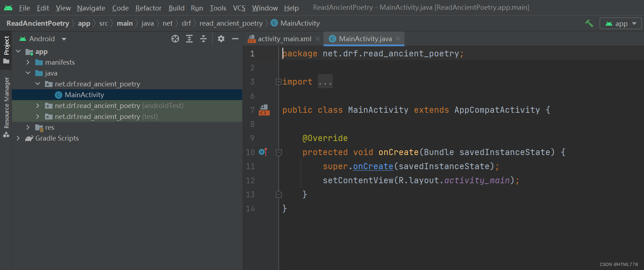
Task: Open the Build menu
Action: tap(176, 8)
